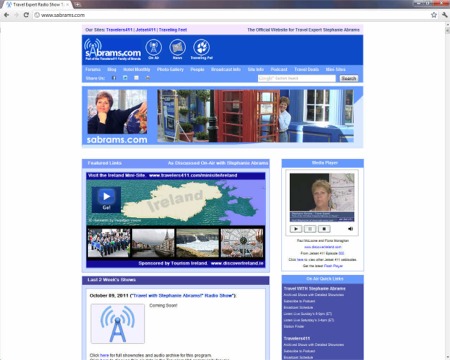Image resolution: width=450 pixels, height=360 pixels.
Task: Pause the Media Player video
Action: tap(310, 229)
